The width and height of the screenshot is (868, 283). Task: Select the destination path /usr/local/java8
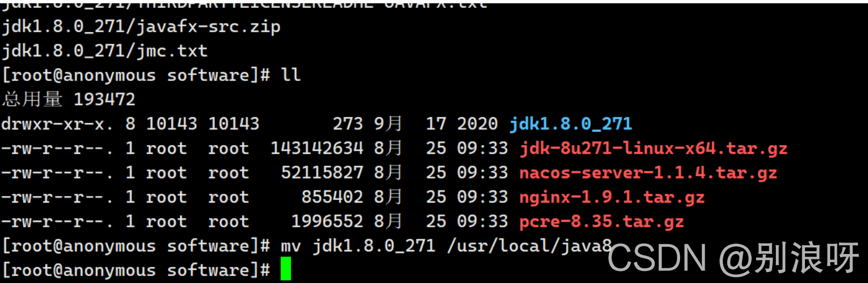click(529, 246)
